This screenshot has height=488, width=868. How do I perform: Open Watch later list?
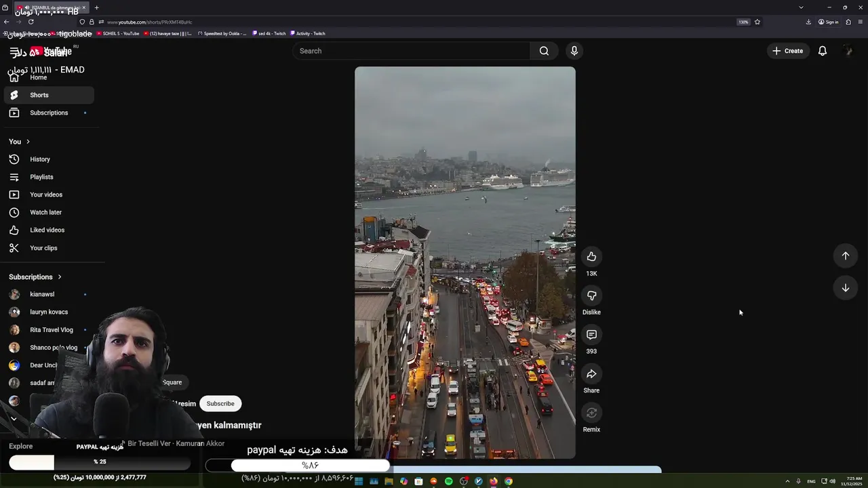[x=49, y=212]
